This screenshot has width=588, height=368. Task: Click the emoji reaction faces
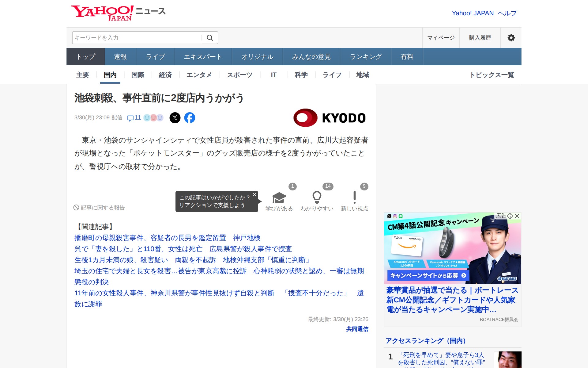[x=153, y=118]
